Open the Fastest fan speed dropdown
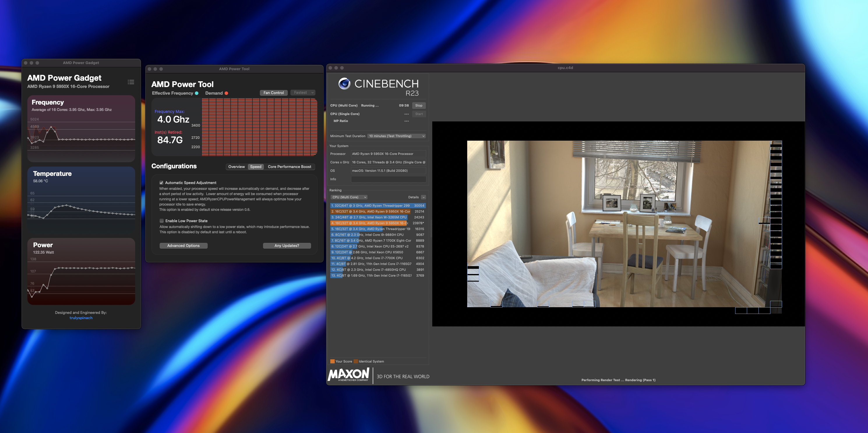 (303, 93)
